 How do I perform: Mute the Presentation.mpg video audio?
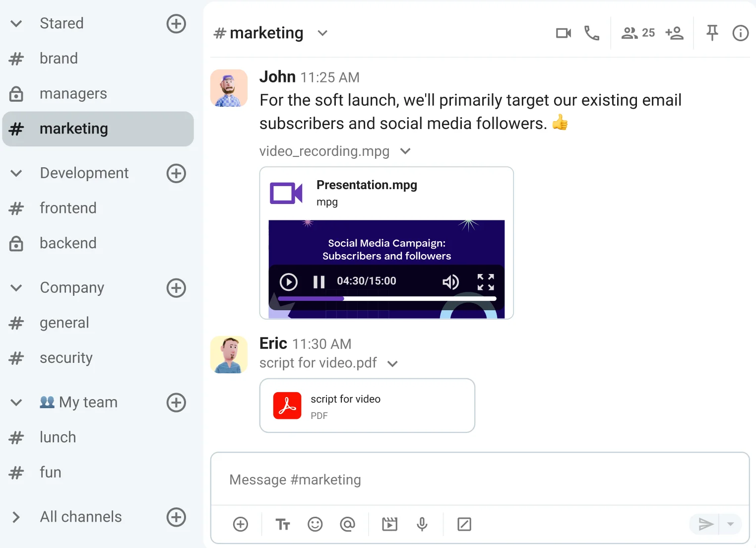tap(450, 282)
